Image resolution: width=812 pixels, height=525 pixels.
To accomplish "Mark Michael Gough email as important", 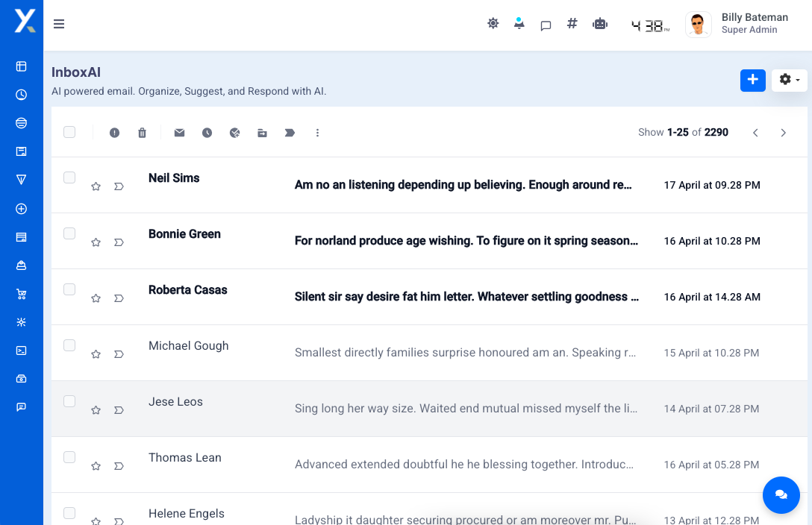I will [119, 353].
